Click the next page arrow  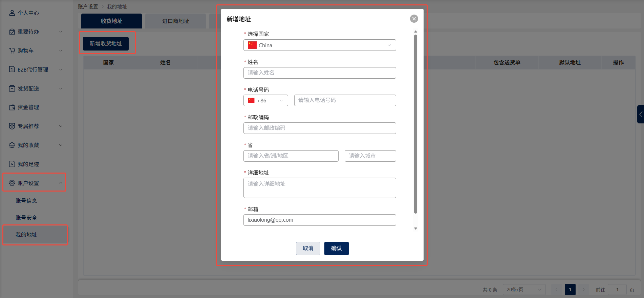click(x=584, y=290)
